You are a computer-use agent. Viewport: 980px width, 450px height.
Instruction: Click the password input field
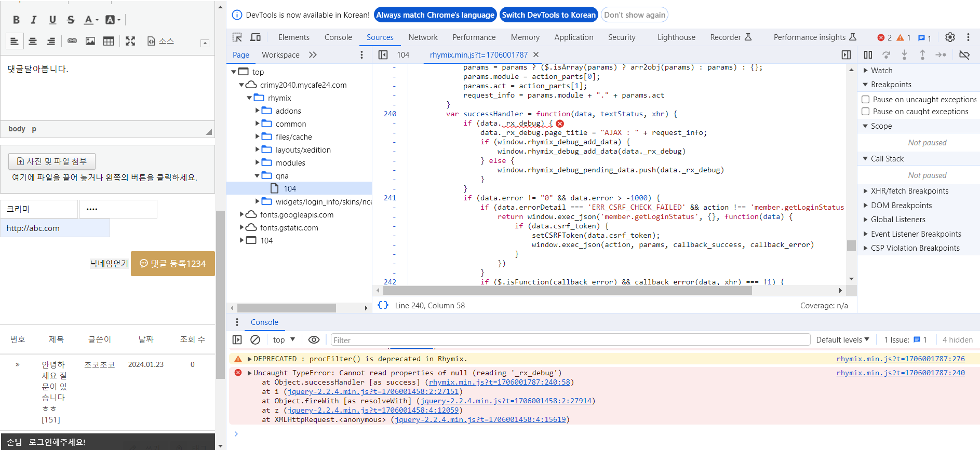[x=118, y=209]
